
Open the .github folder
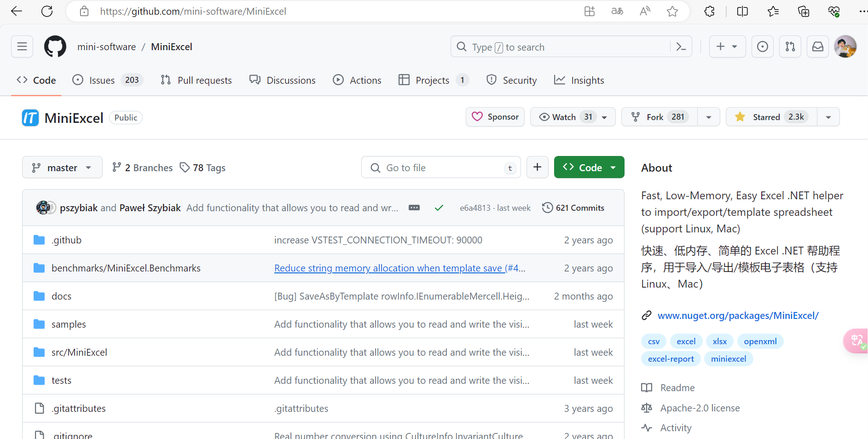pos(67,240)
